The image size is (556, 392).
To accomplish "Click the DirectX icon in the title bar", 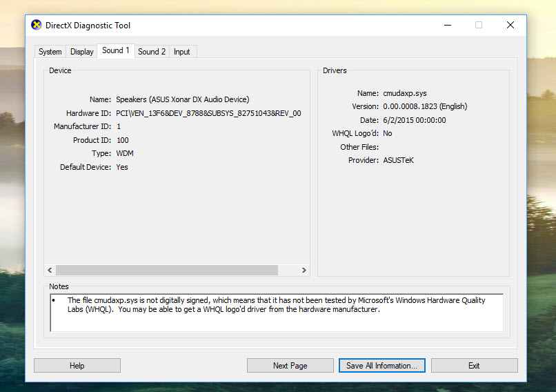I will tap(36, 25).
